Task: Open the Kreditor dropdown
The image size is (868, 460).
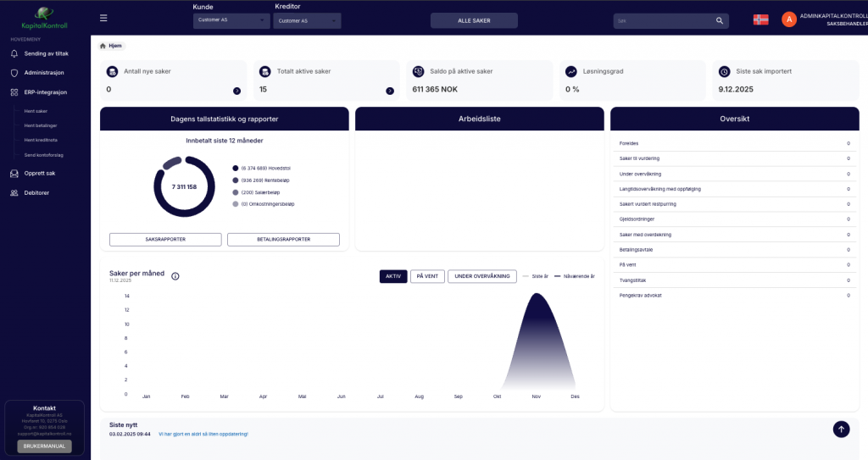Action: click(308, 20)
